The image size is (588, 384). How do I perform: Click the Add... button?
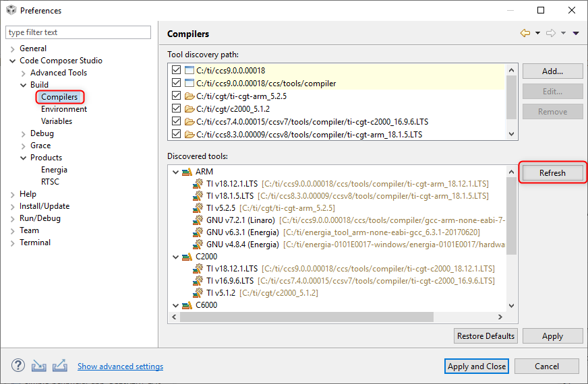tap(552, 71)
